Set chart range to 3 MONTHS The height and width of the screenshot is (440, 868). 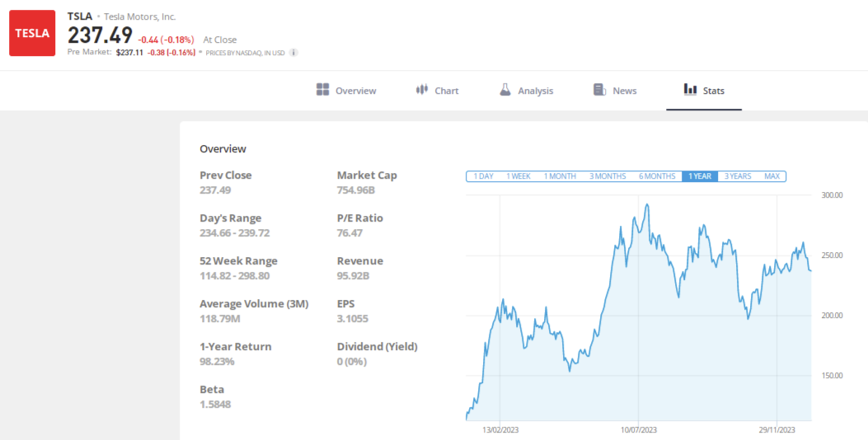[608, 176]
